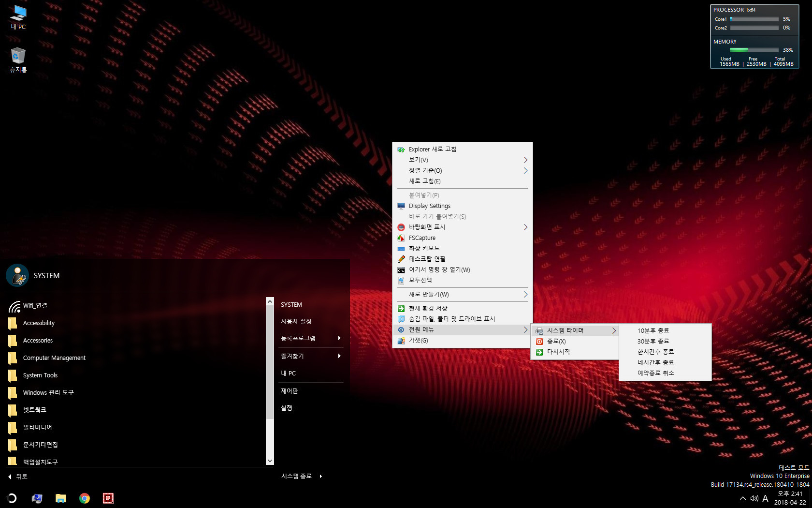Open the computer tool taskbar icon
Screen dimensions: 812x508
[37, 498]
